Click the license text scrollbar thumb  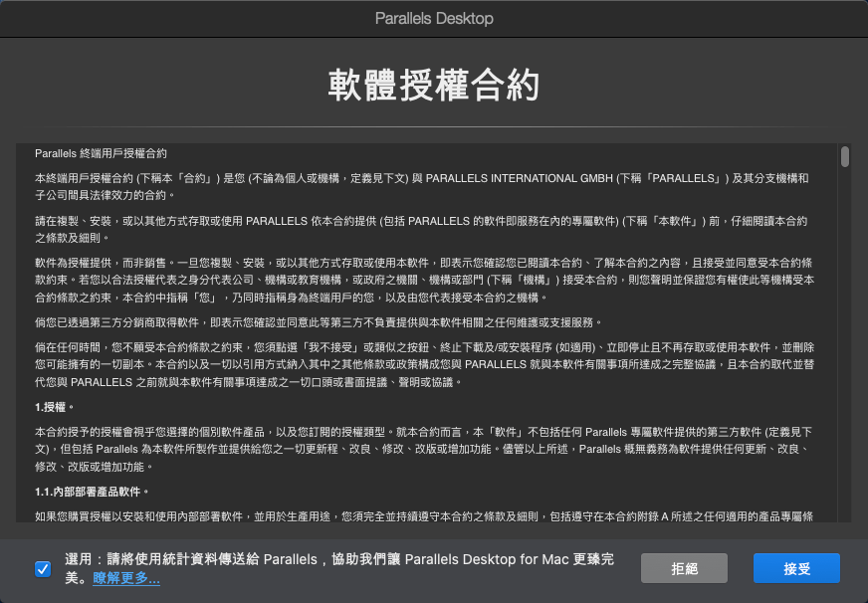(845, 156)
